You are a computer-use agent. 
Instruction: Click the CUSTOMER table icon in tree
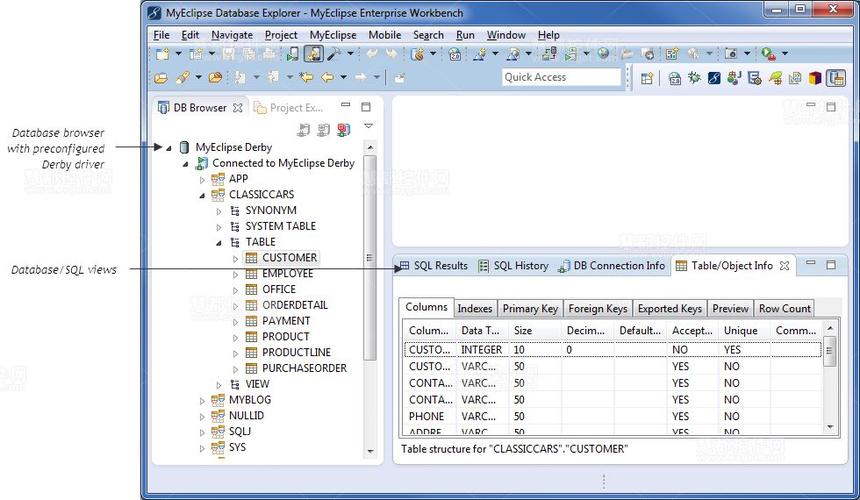point(251,258)
